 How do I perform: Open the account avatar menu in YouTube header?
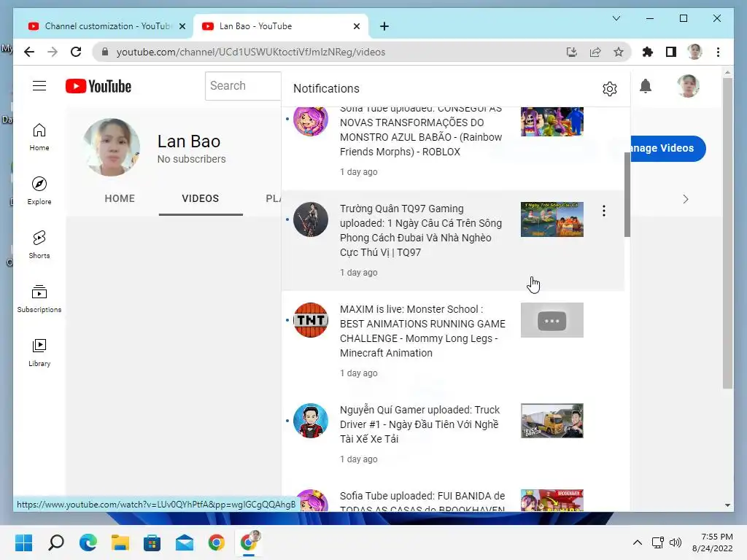(688, 86)
